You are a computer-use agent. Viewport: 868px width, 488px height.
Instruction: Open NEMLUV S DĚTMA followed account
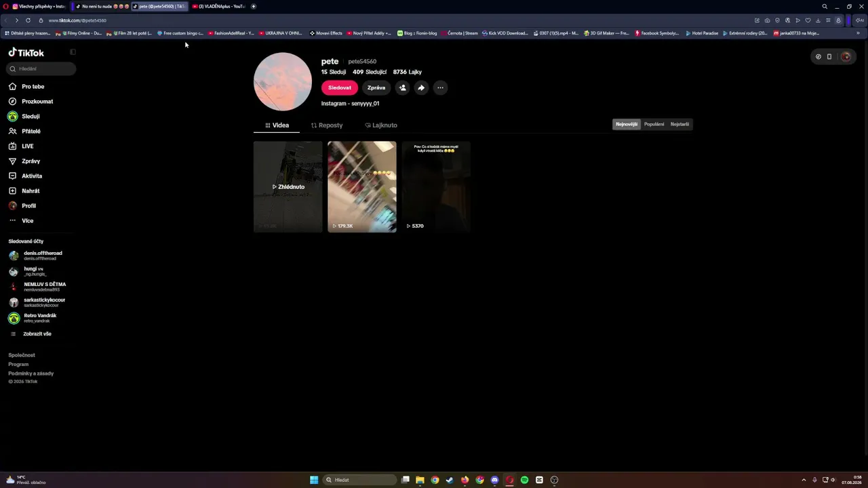(37, 287)
